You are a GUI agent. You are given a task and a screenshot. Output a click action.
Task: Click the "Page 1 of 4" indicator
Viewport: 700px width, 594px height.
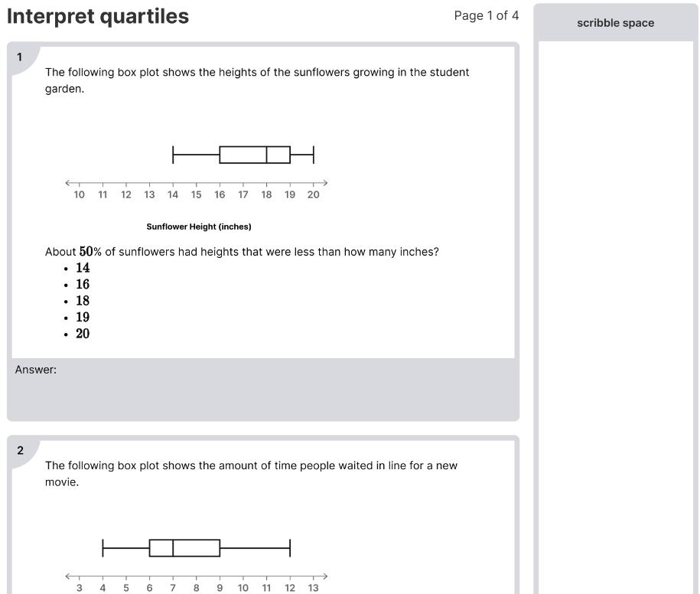point(486,15)
